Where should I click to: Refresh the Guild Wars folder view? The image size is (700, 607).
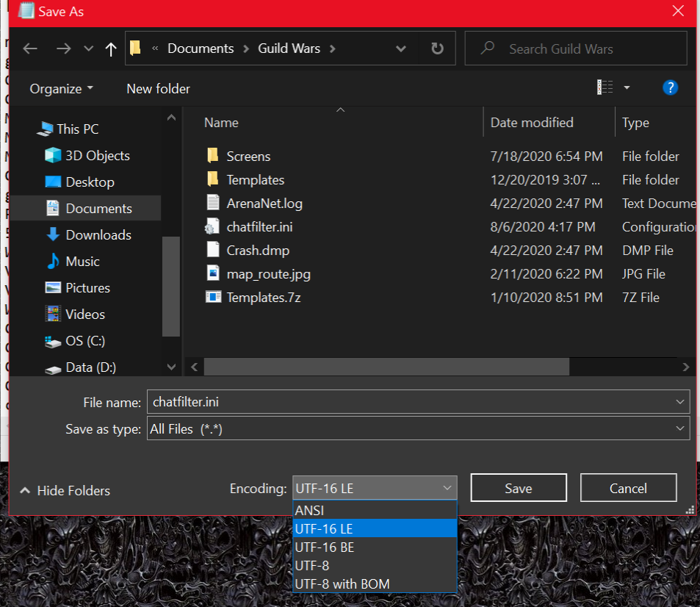coord(437,49)
